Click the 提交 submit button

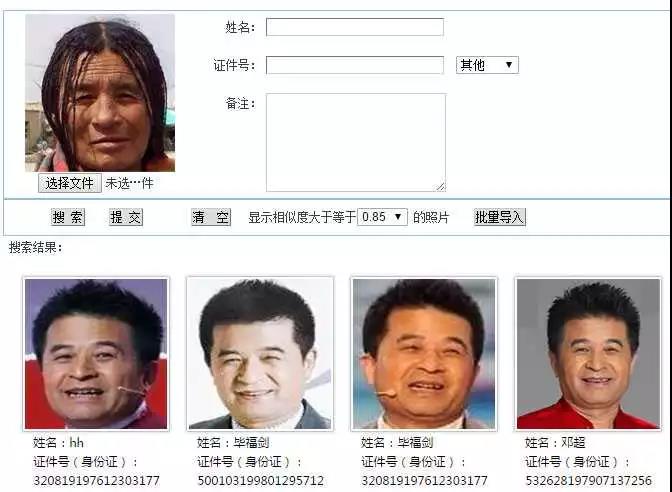pyautogui.click(x=126, y=217)
